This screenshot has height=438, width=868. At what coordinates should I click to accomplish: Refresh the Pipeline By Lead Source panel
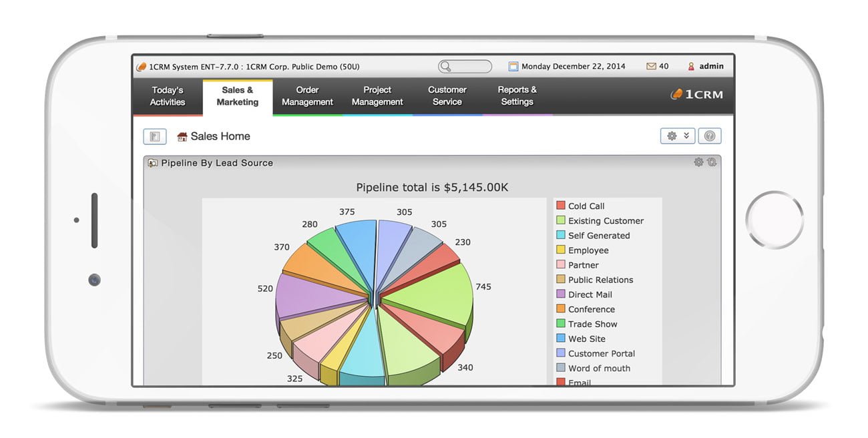[x=712, y=162]
